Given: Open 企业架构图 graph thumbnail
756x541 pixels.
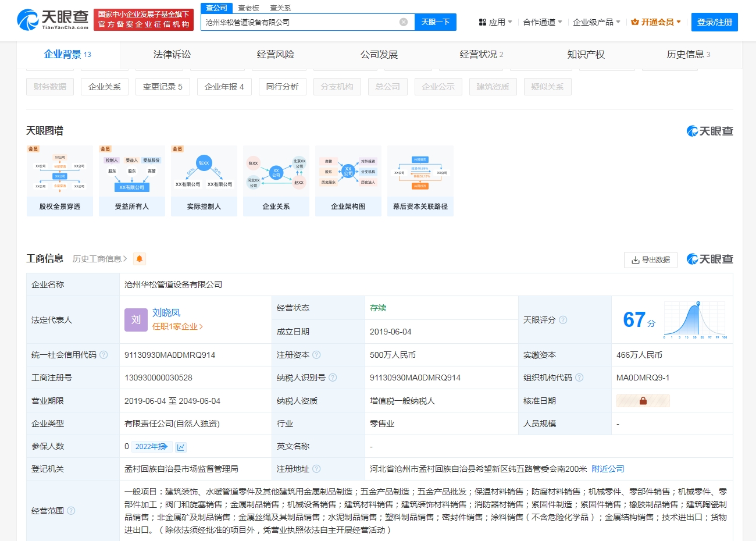Looking at the screenshot, I should [348, 181].
